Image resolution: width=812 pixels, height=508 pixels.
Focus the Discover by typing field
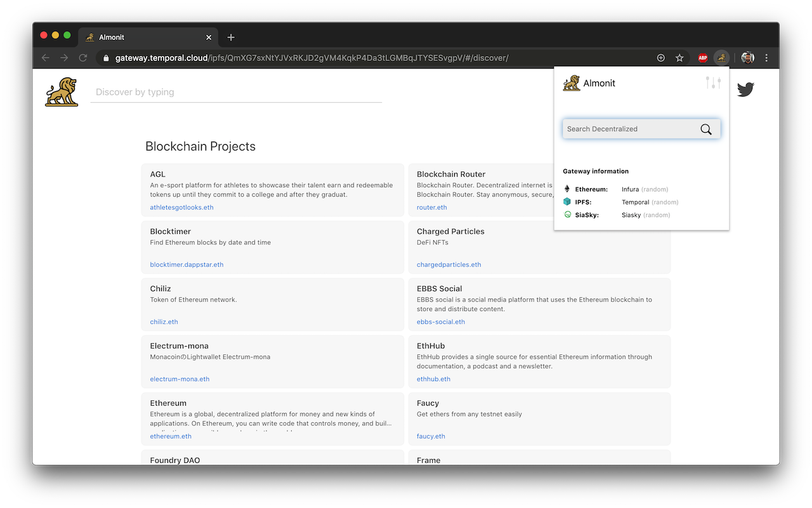(x=236, y=92)
